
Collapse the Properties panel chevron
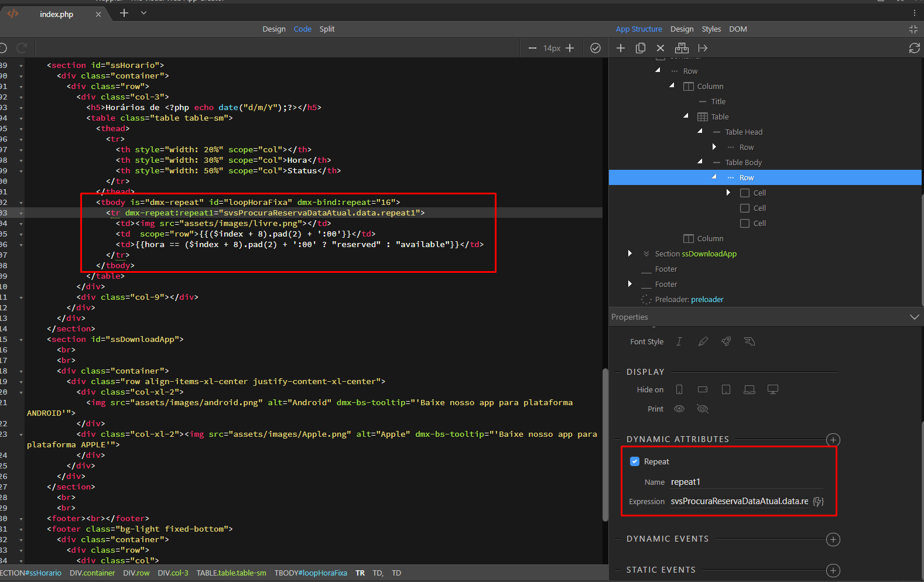[914, 317]
